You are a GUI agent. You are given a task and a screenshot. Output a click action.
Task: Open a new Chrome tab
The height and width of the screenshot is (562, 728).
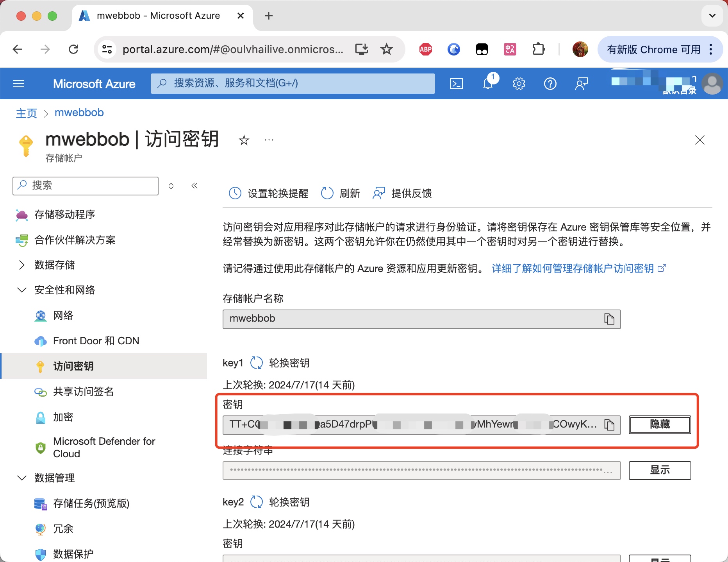click(269, 16)
